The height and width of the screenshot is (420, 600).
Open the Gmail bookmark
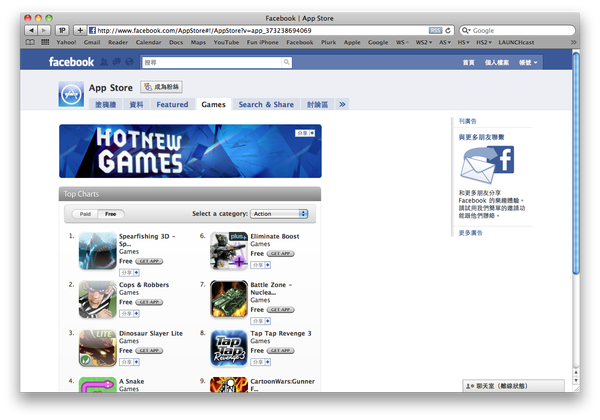(x=92, y=42)
